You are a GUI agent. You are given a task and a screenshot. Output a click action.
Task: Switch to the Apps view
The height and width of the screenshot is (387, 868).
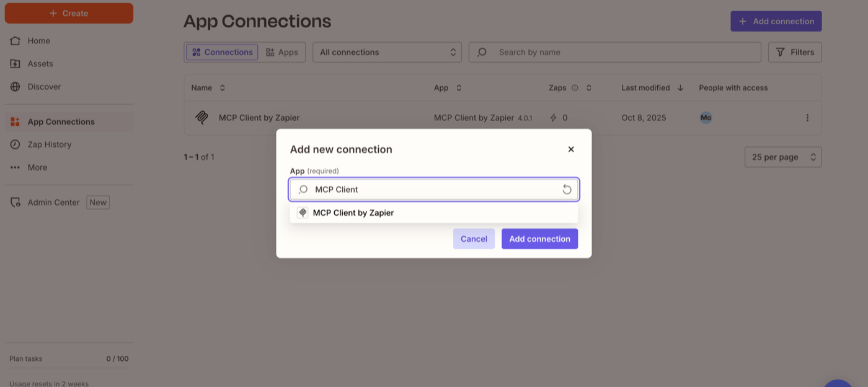(x=283, y=52)
